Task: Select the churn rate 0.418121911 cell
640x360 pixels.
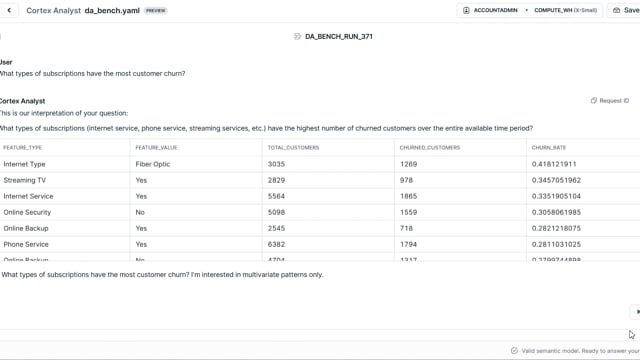Action: pos(554,164)
